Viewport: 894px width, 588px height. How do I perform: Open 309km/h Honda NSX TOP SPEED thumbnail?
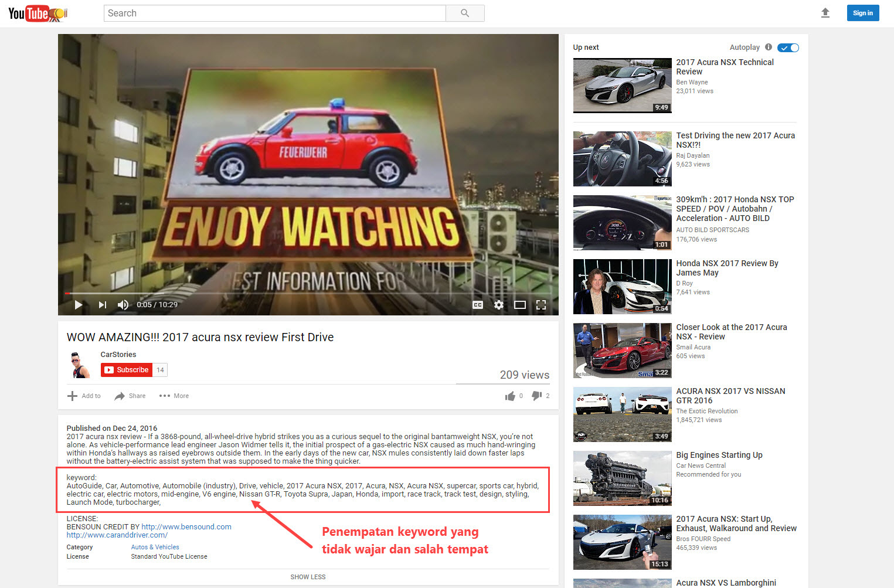623,223
